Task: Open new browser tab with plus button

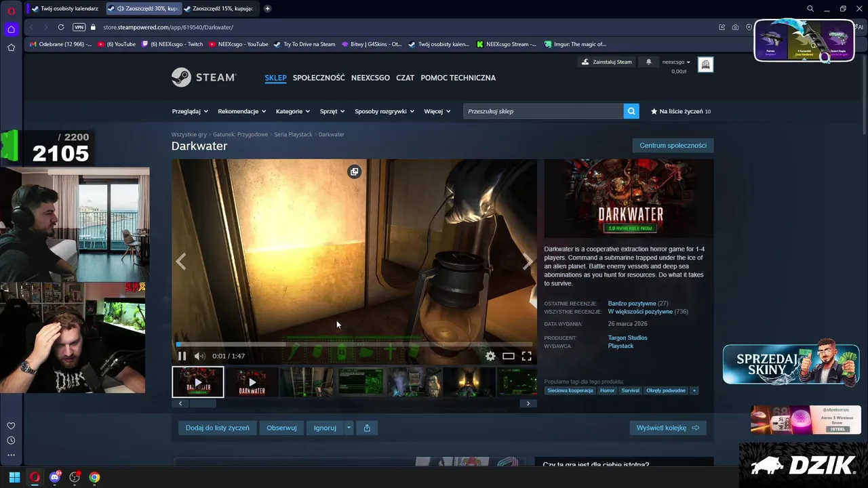Action: pos(267,8)
